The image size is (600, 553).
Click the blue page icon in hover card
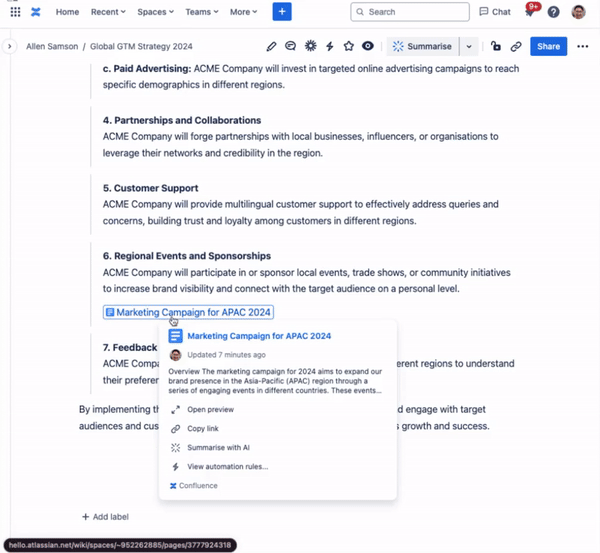(176, 336)
